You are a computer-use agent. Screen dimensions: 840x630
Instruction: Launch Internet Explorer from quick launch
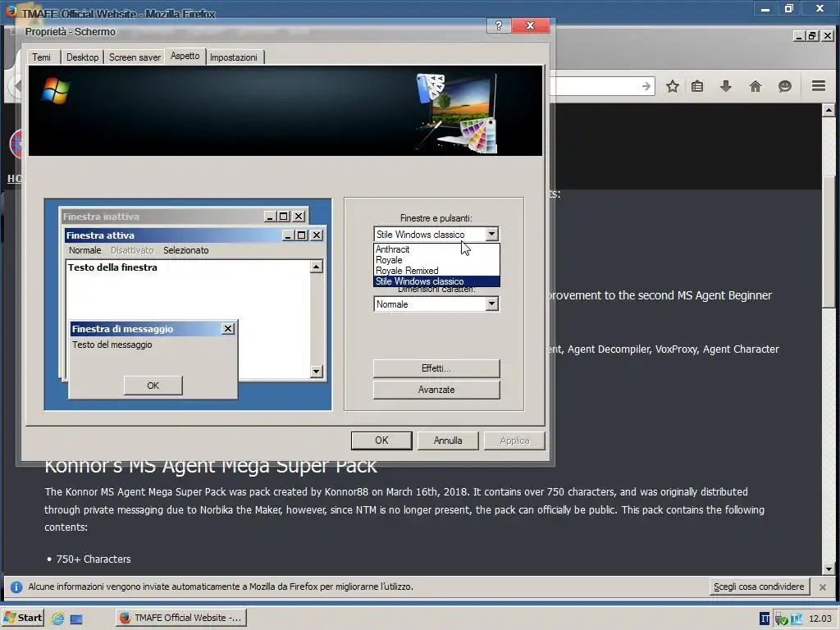(58, 619)
